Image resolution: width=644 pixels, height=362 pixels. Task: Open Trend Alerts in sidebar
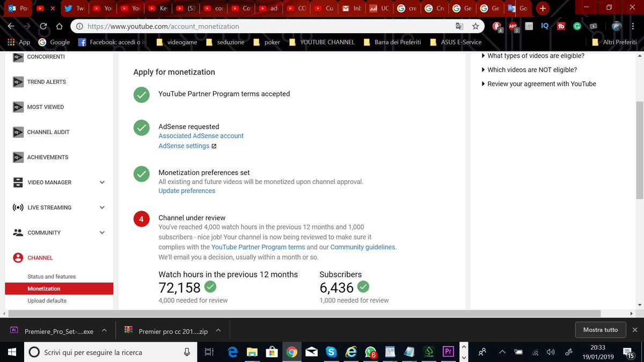[47, 82]
